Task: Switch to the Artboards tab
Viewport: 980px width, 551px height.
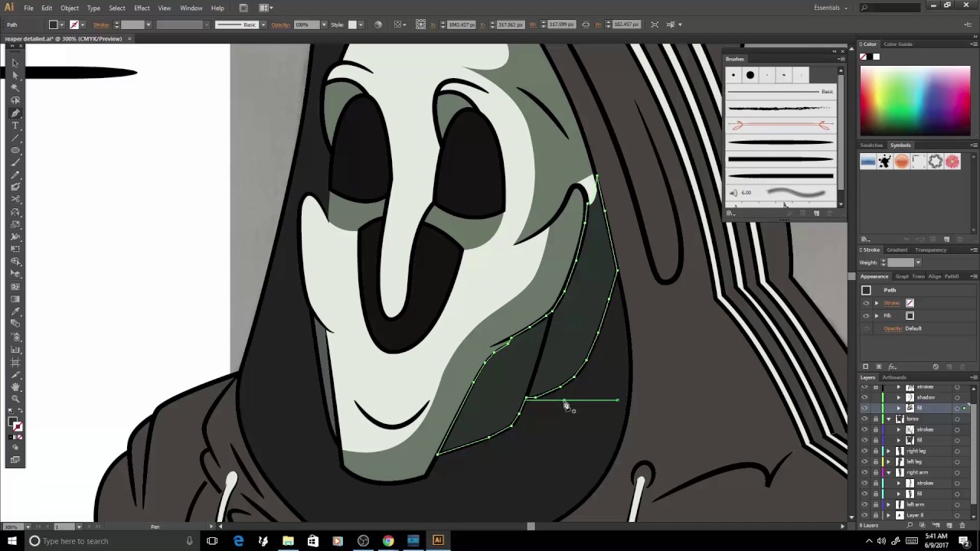Action: click(893, 377)
